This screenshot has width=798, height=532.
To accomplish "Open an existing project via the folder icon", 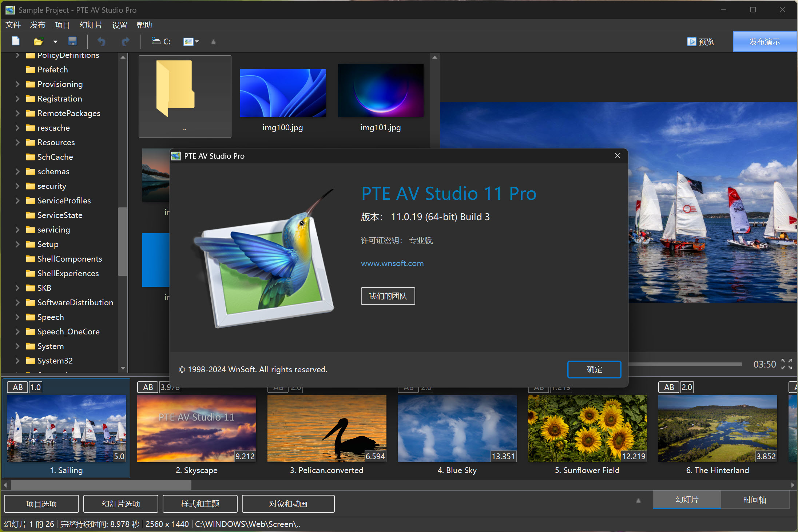I will (38, 41).
